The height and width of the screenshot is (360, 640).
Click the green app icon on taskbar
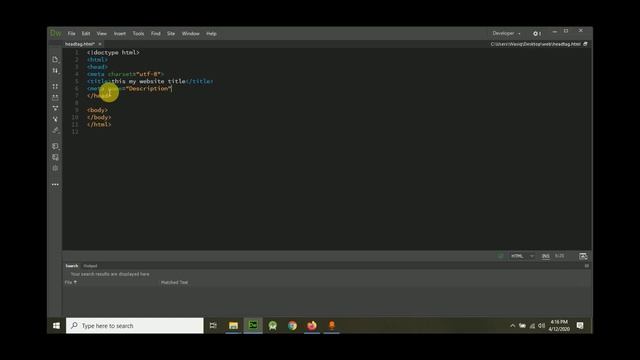click(x=273, y=326)
